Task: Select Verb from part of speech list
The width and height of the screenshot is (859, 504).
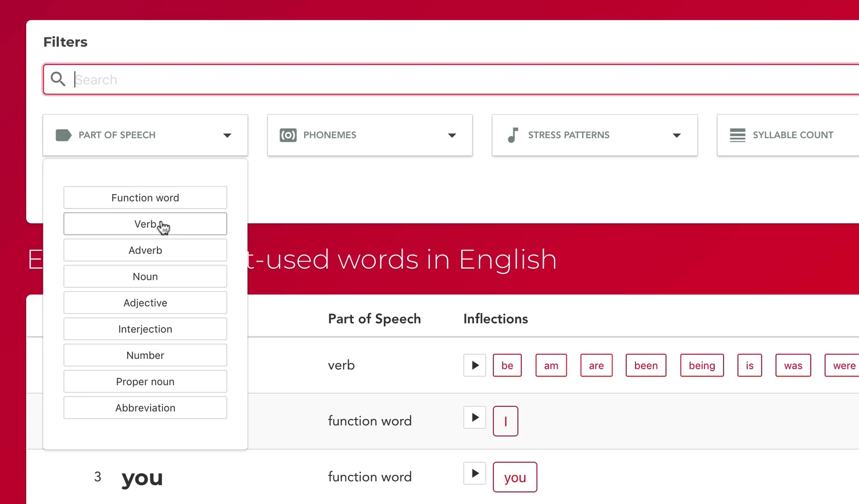Action: [x=145, y=224]
